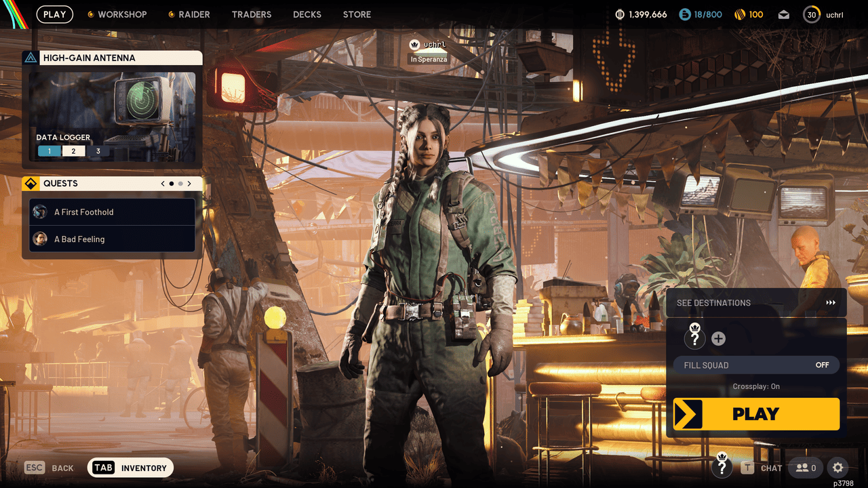The image size is (868, 488).
Task: Click the A First Foothold quest giver portrait
Action: coord(40,211)
